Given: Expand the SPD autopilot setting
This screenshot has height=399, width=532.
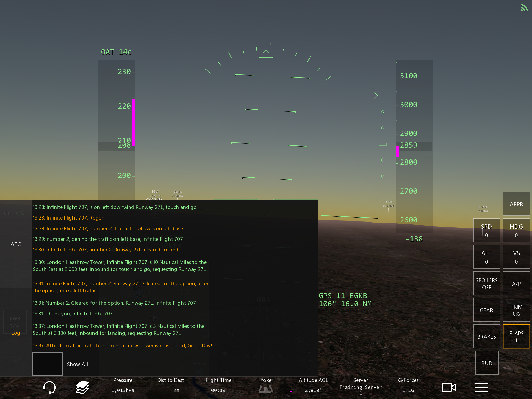Looking at the screenshot, I should (486, 231).
